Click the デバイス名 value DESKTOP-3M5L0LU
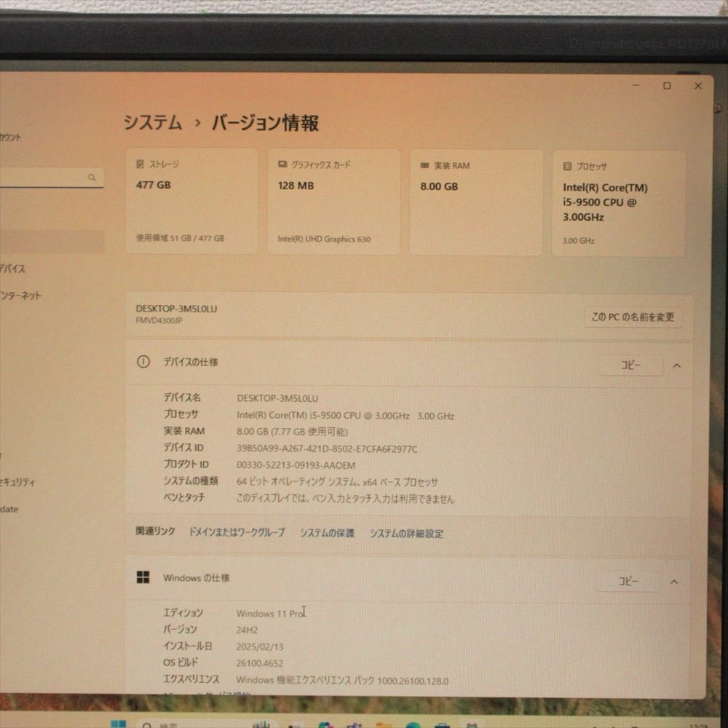The image size is (728, 728). (277, 398)
